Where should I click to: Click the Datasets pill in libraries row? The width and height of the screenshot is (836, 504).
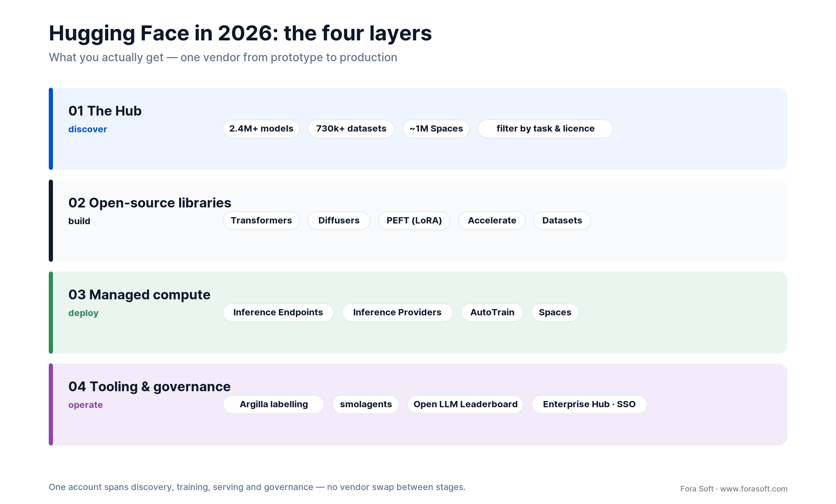(562, 221)
